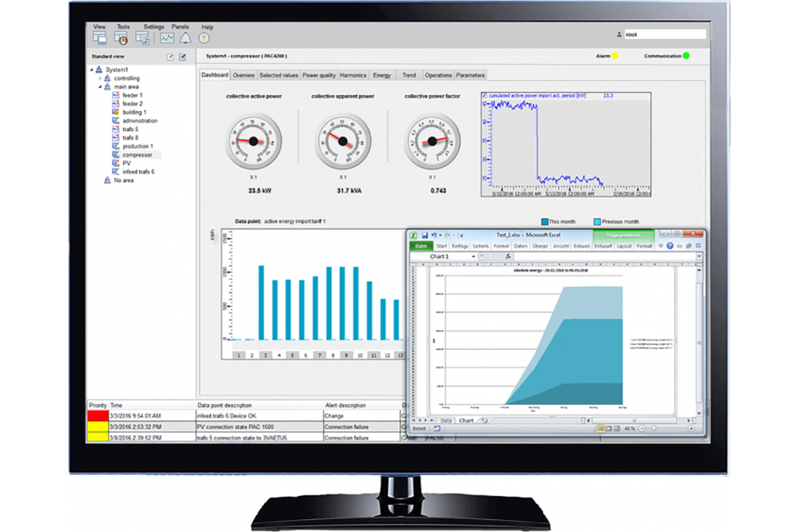Screen dimensions: 799x532
Task: Click the gauge dashboard toolbar icon
Action: click(x=121, y=38)
